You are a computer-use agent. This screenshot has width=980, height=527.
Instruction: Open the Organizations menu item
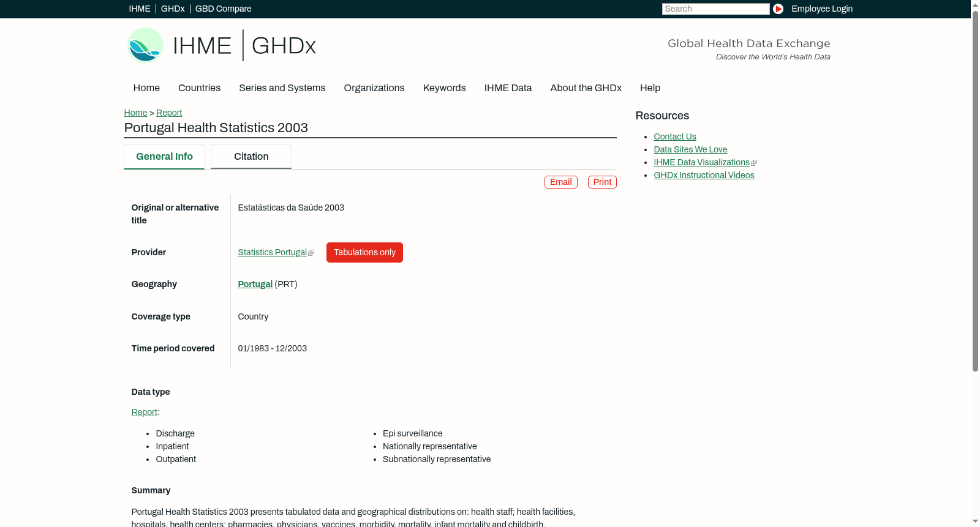pos(374,88)
